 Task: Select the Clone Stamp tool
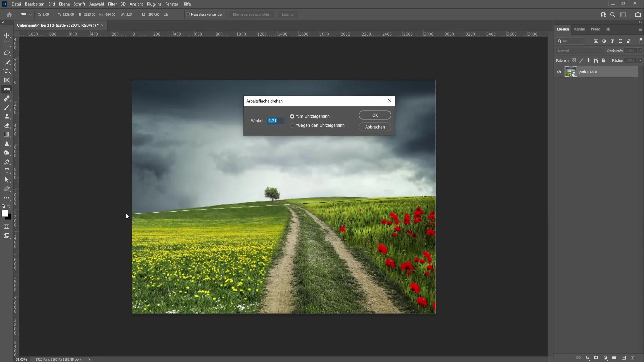pos(7,117)
